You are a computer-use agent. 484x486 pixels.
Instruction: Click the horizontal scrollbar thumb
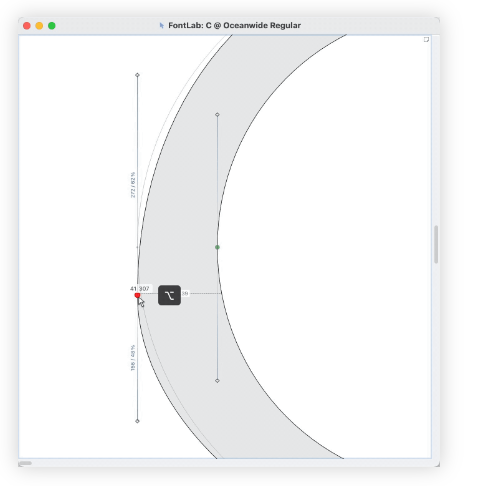(x=25, y=463)
